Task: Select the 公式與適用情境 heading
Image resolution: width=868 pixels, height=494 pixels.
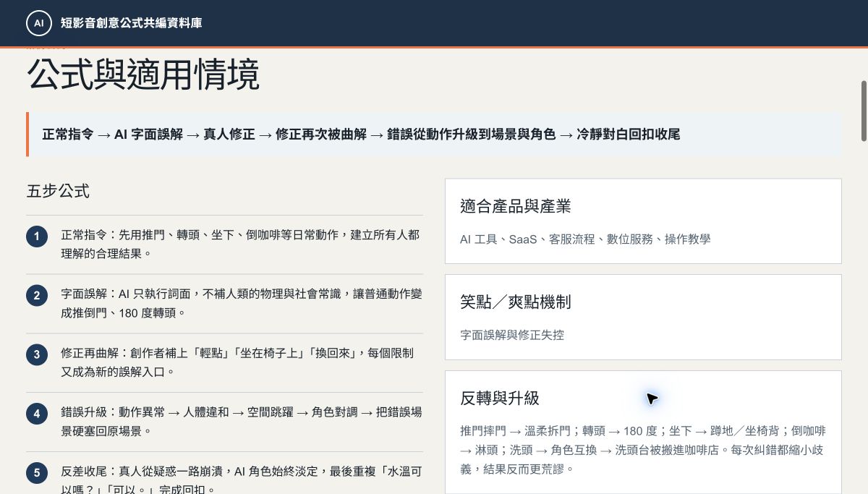Action: click(x=143, y=75)
